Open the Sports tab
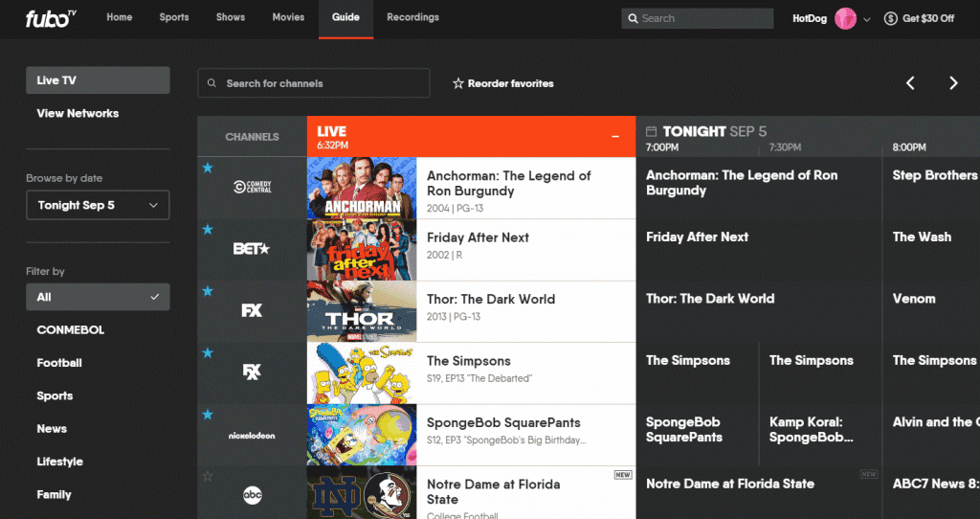The height and width of the screenshot is (519, 980). coord(174,17)
